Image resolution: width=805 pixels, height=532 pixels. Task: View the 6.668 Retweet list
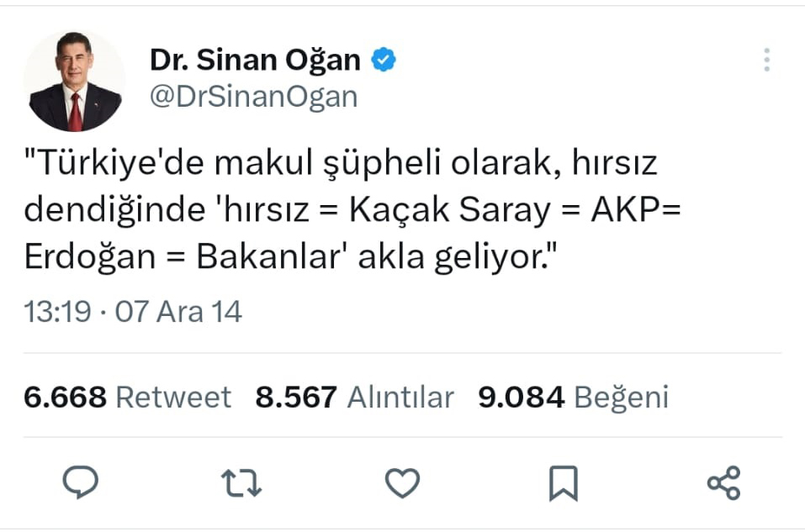[x=127, y=397]
